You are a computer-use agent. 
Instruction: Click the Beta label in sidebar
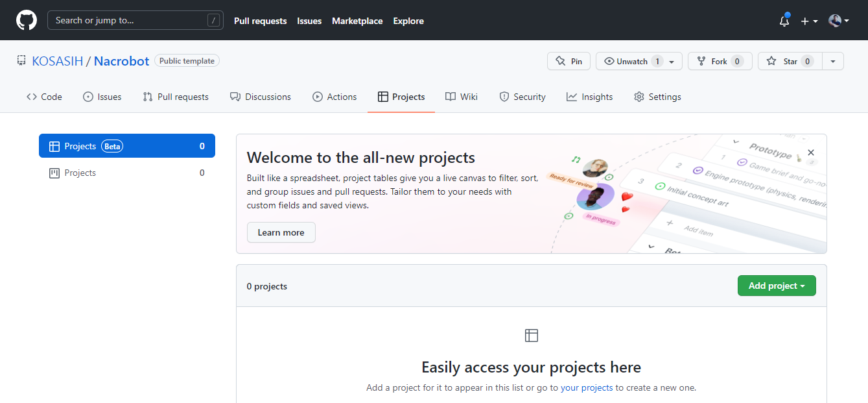(112, 146)
